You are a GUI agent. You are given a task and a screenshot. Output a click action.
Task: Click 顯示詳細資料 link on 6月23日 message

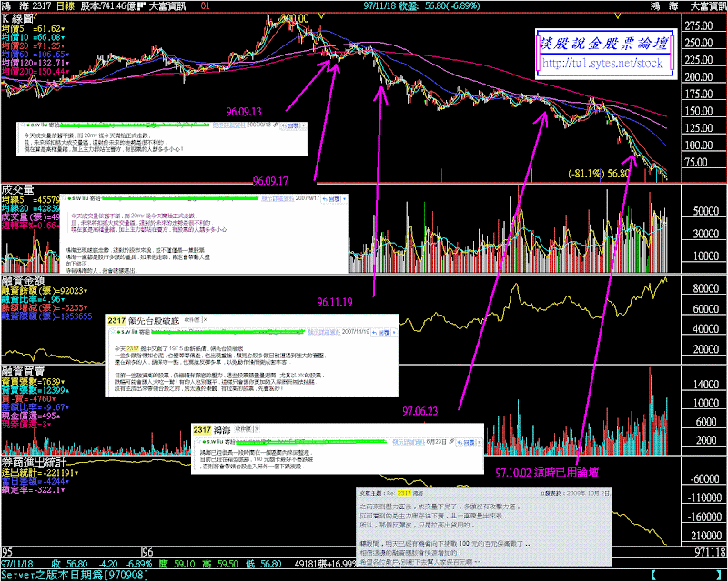pyautogui.click(x=409, y=442)
